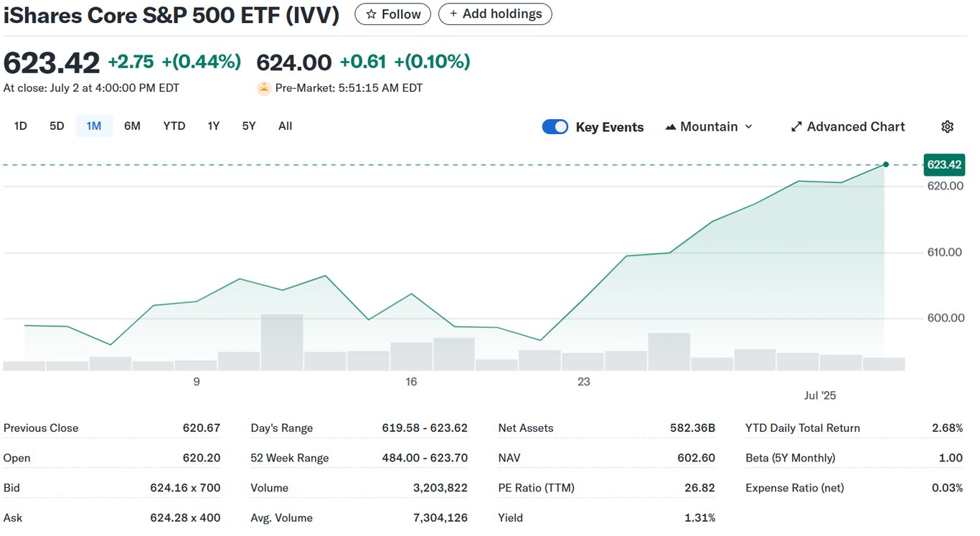Select the 5D time range
Screen dimensions: 980x536
tap(57, 126)
